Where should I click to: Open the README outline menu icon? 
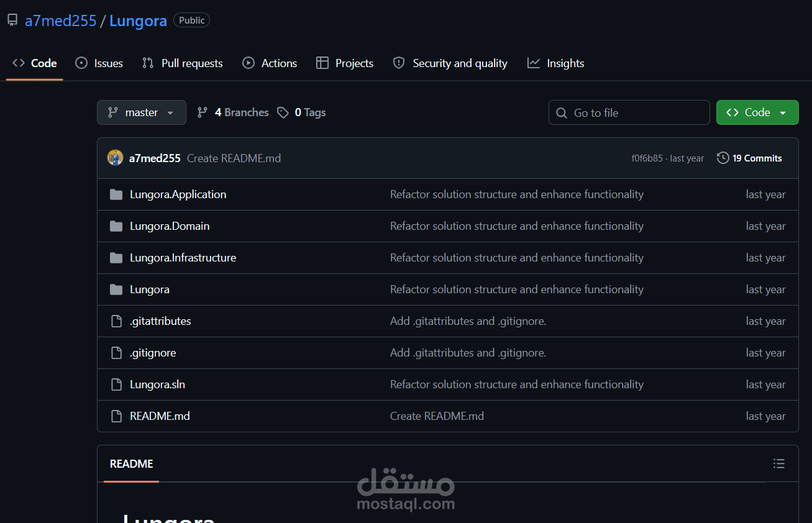(x=779, y=463)
